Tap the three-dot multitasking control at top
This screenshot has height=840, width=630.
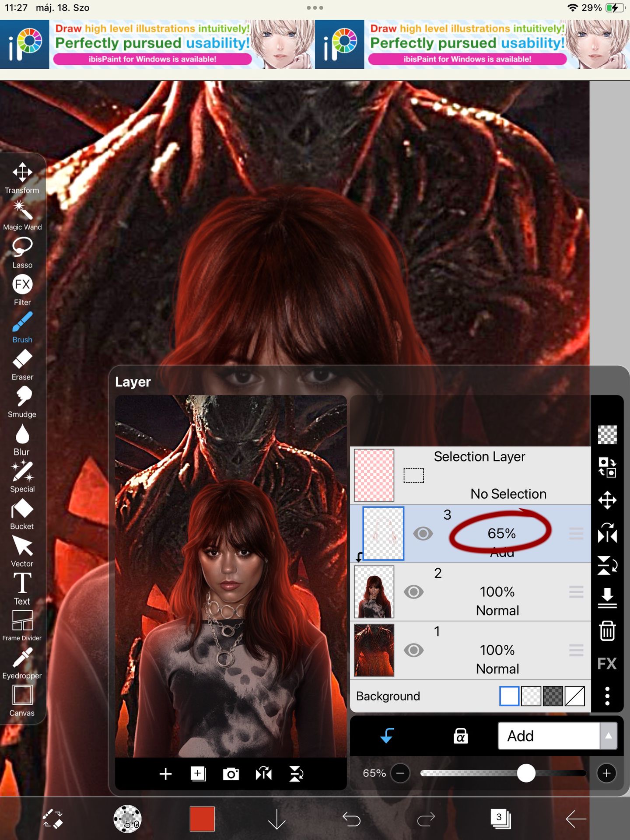pyautogui.click(x=315, y=8)
